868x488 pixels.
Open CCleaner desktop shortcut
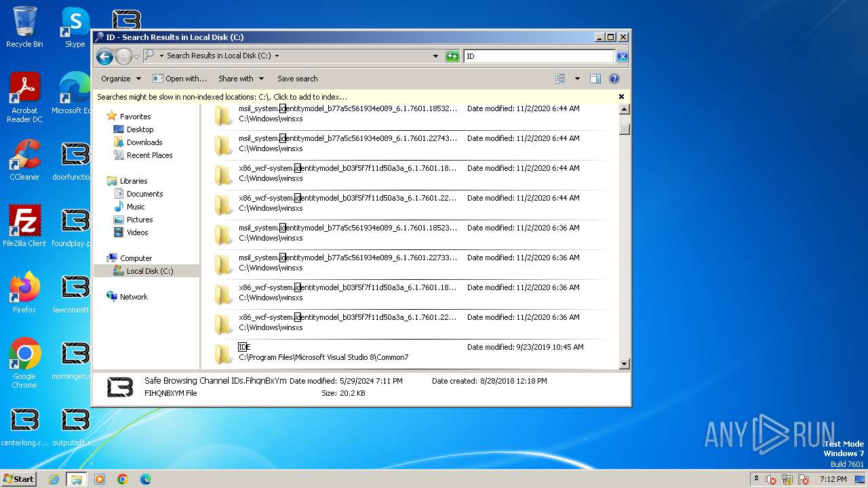tap(24, 160)
